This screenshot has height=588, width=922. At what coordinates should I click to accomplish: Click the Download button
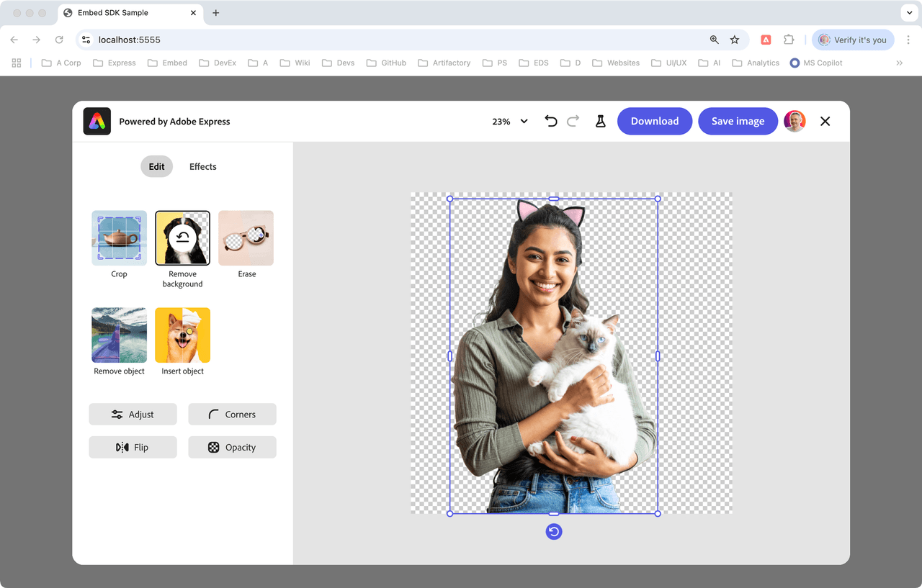(654, 122)
